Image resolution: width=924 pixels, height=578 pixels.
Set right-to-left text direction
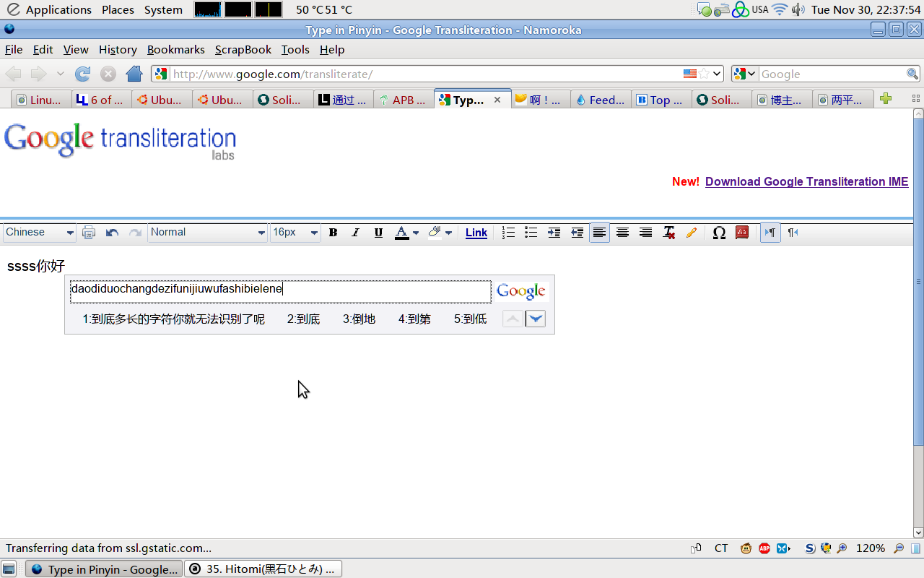793,233
